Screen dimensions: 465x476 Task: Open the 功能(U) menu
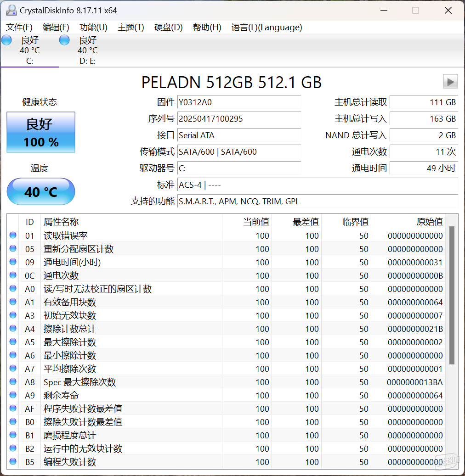pyautogui.click(x=93, y=28)
